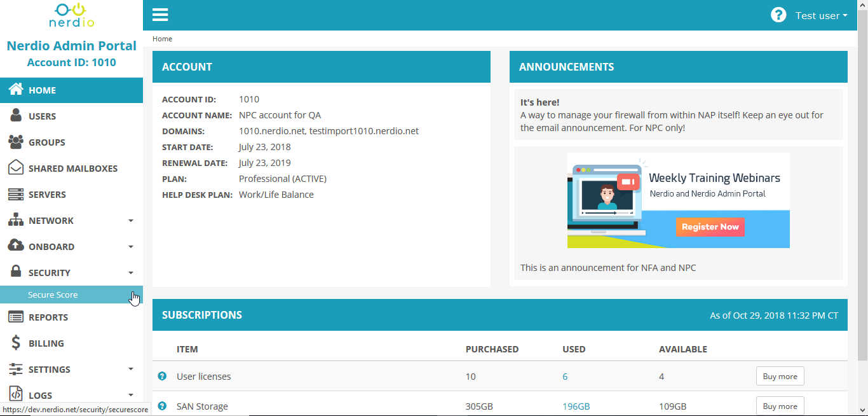868x416 pixels.
Task: Click the Network sitemap icon
Action: pos(16,220)
